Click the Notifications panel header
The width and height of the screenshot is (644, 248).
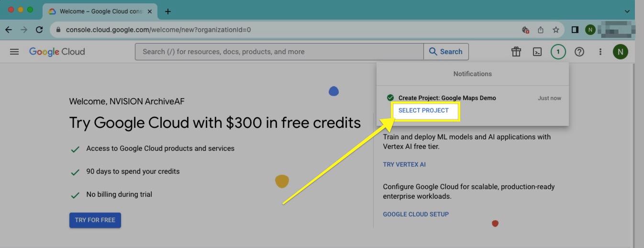(x=473, y=74)
